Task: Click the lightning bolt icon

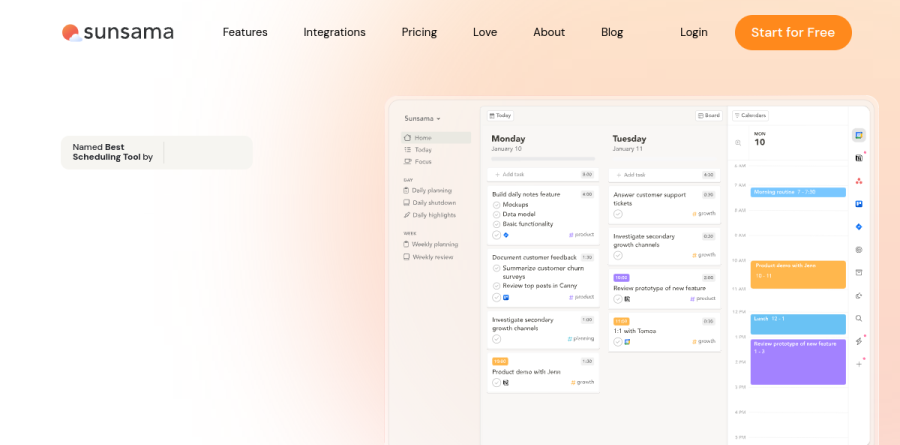Action: (x=859, y=341)
